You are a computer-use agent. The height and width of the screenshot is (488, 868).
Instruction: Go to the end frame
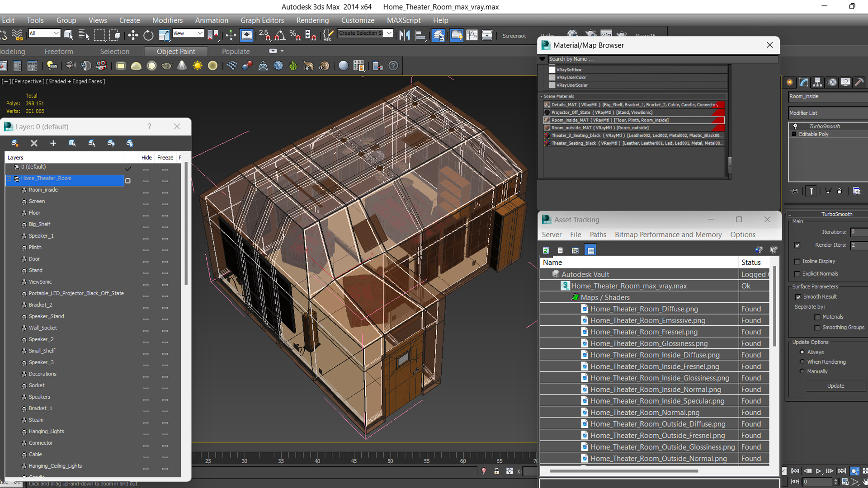pyautogui.click(x=842, y=471)
